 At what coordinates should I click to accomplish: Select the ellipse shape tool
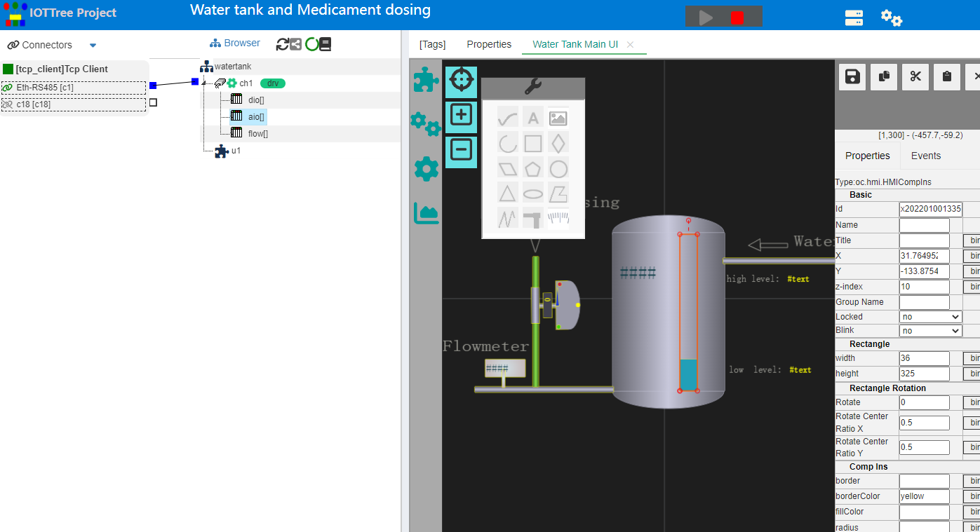533,193
